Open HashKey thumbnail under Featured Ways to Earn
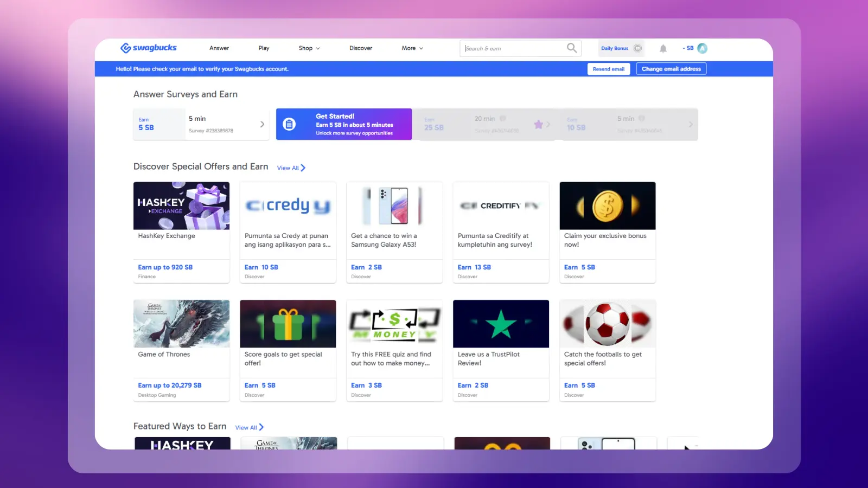 click(x=182, y=443)
